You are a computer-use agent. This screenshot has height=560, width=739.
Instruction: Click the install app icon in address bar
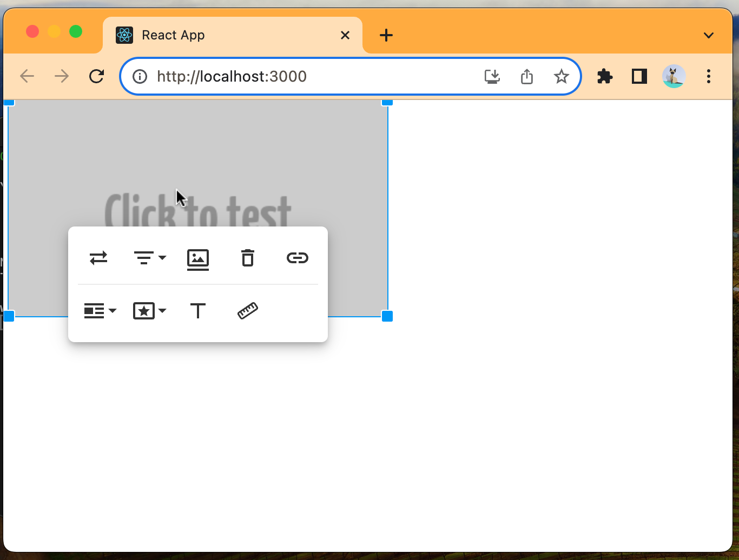(492, 76)
